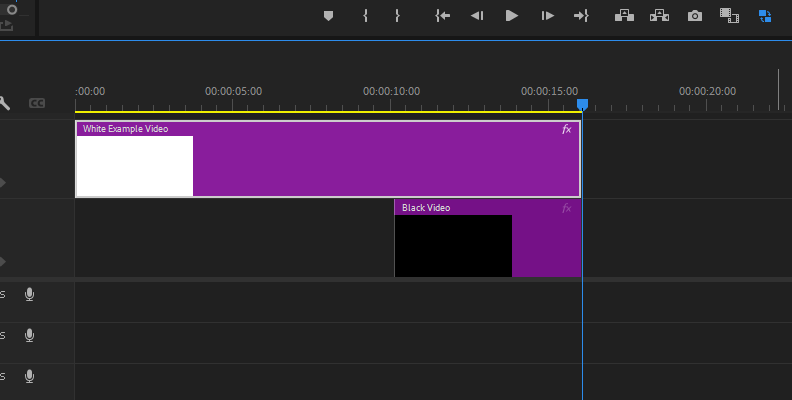Export a frame with the camera icon

[695, 16]
